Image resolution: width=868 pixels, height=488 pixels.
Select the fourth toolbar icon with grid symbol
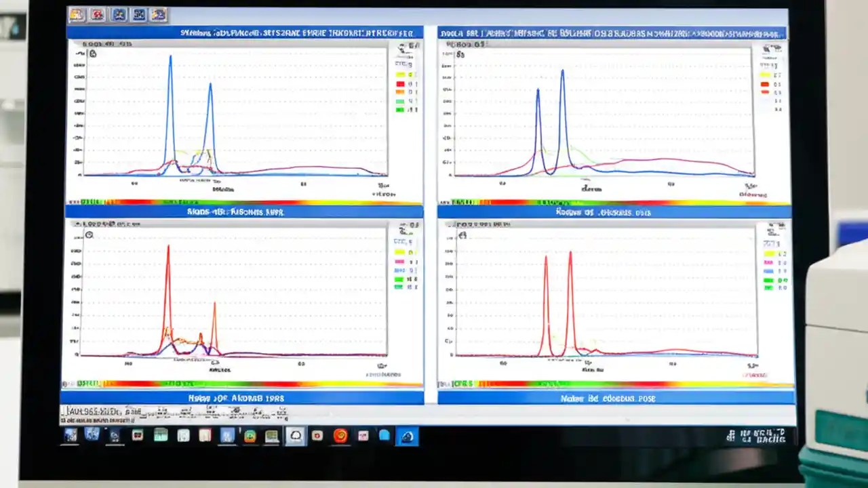coord(138,14)
